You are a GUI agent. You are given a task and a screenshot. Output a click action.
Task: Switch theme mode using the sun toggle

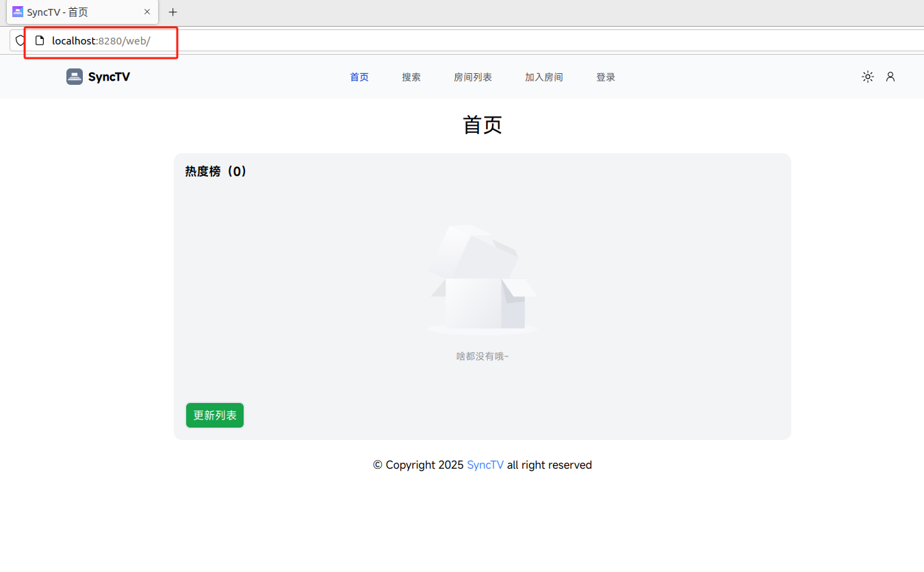tap(867, 77)
